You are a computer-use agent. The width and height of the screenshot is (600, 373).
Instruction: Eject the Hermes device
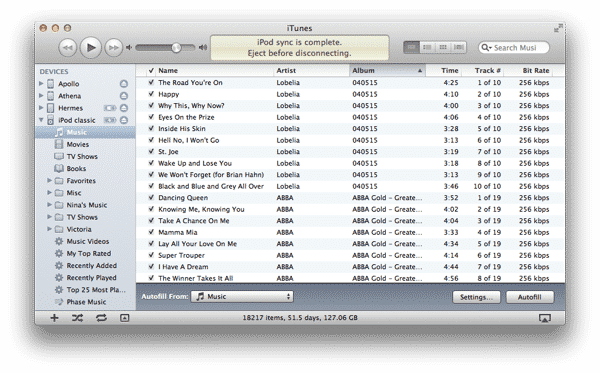click(x=124, y=108)
